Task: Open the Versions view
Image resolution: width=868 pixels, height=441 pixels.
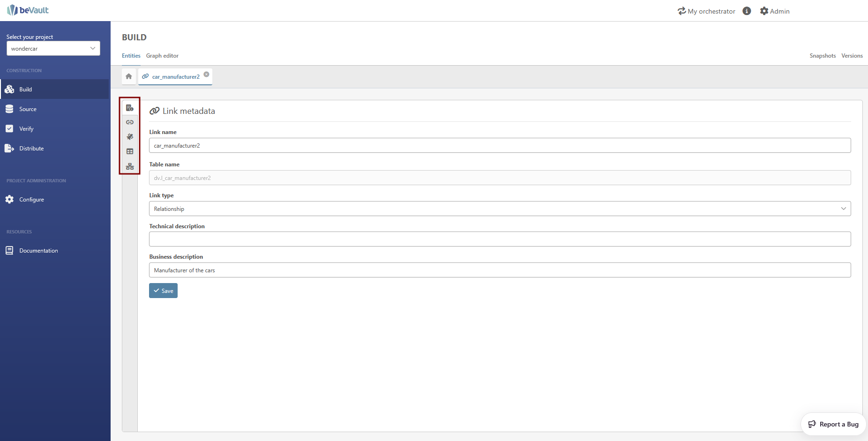Action: click(852, 56)
